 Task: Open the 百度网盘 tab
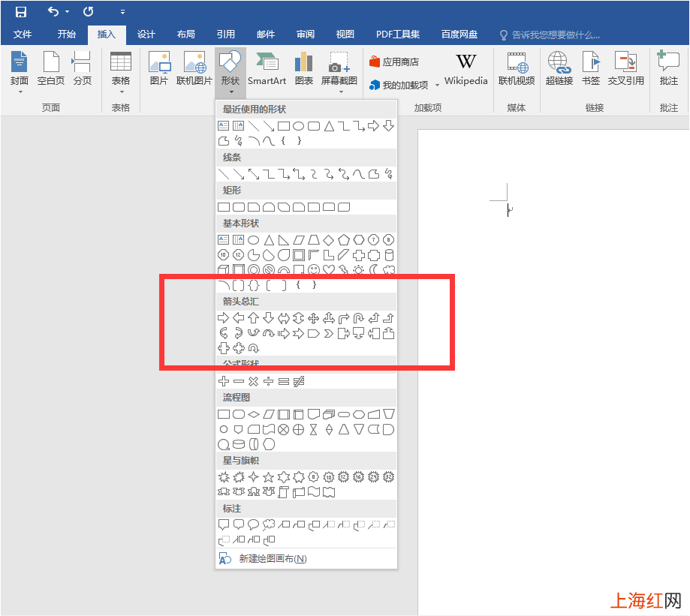point(459,35)
